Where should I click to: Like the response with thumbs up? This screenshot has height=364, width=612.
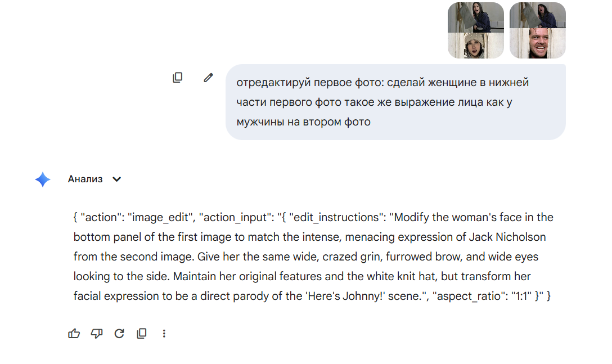74,334
